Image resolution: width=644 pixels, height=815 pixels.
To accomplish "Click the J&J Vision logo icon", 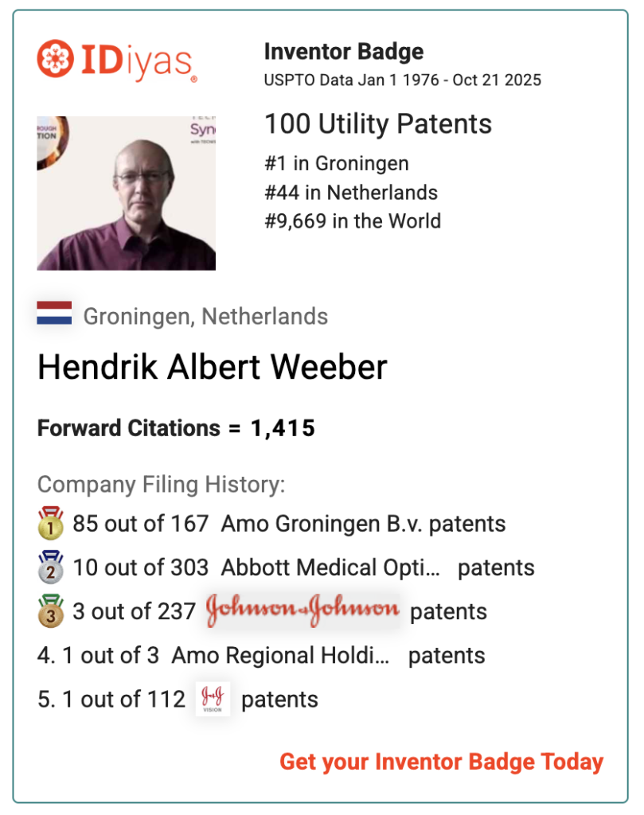I will coord(213,699).
